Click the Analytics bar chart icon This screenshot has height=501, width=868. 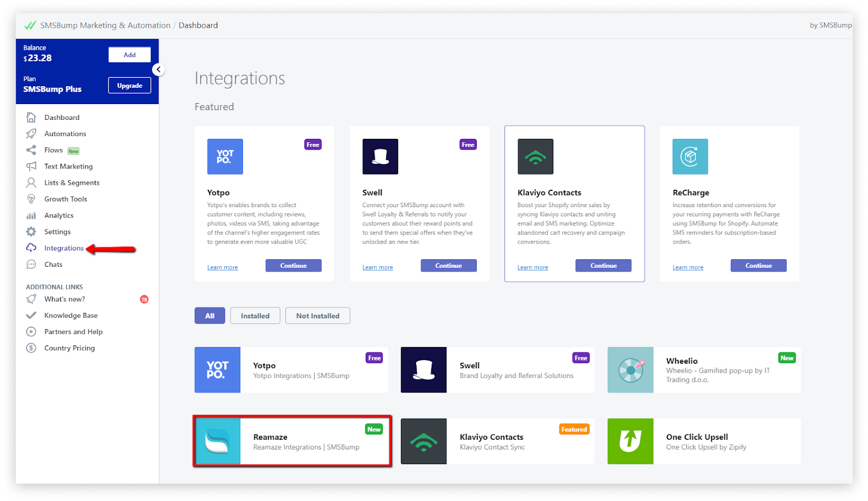tap(31, 215)
